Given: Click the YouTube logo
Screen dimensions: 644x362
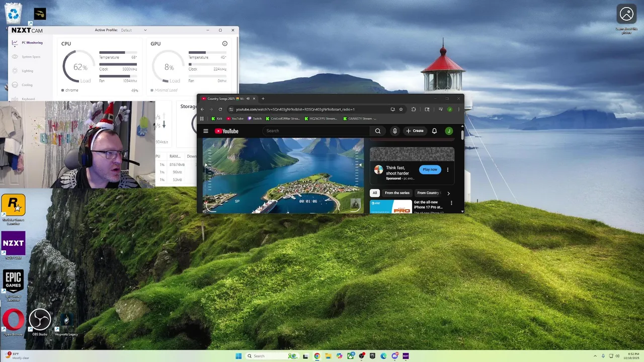Looking at the screenshot, I should 226,131.
